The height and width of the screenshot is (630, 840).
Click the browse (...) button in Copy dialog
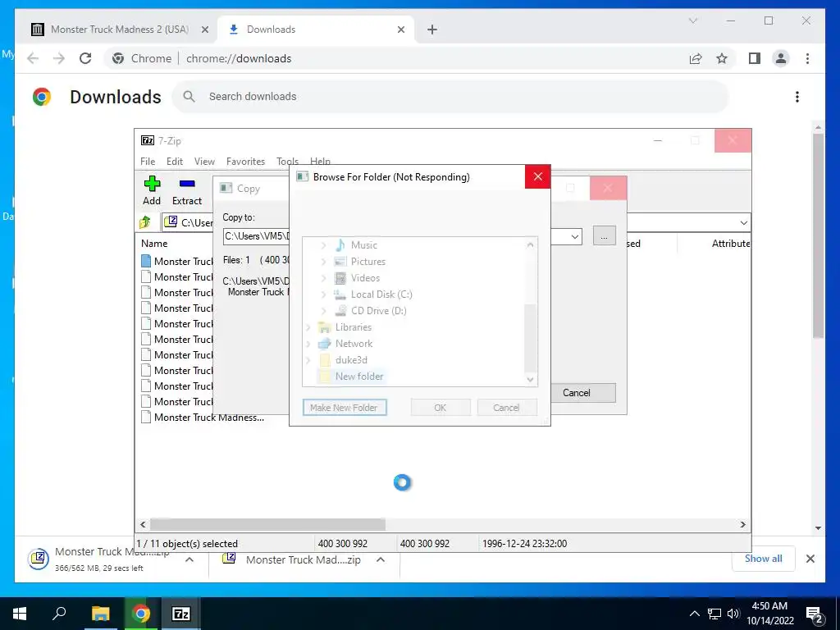pyautogui.click(x=605, y=236)
